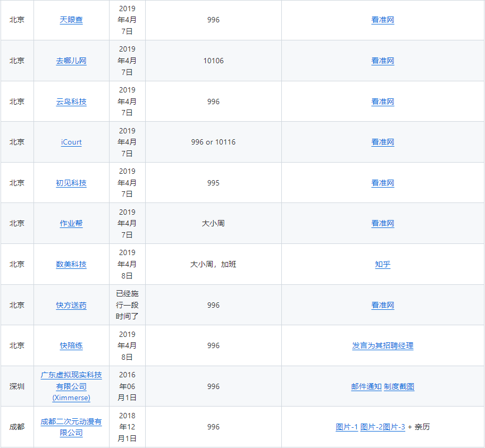Select the 深圳 city cell
This screenshot has height=448, width=485.
coord(17,386)
